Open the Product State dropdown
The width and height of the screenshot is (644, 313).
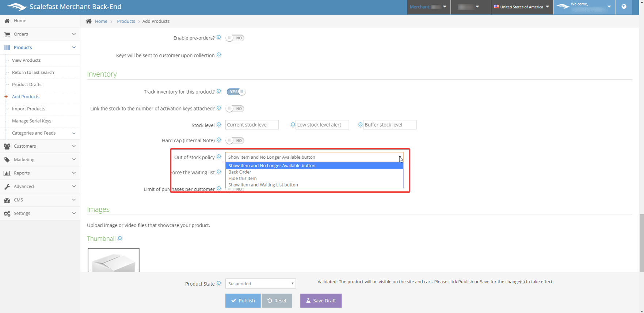click(260, 284)
